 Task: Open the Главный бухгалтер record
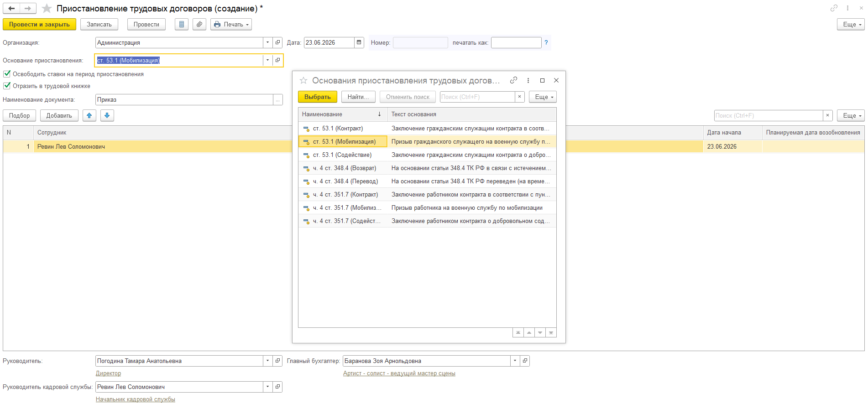click(525, 361)
